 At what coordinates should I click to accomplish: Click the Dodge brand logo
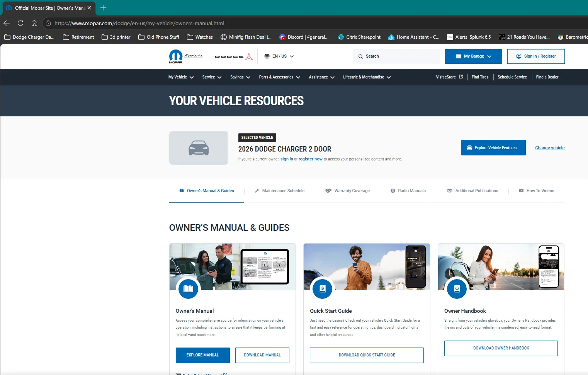click(x=233, y=56)
